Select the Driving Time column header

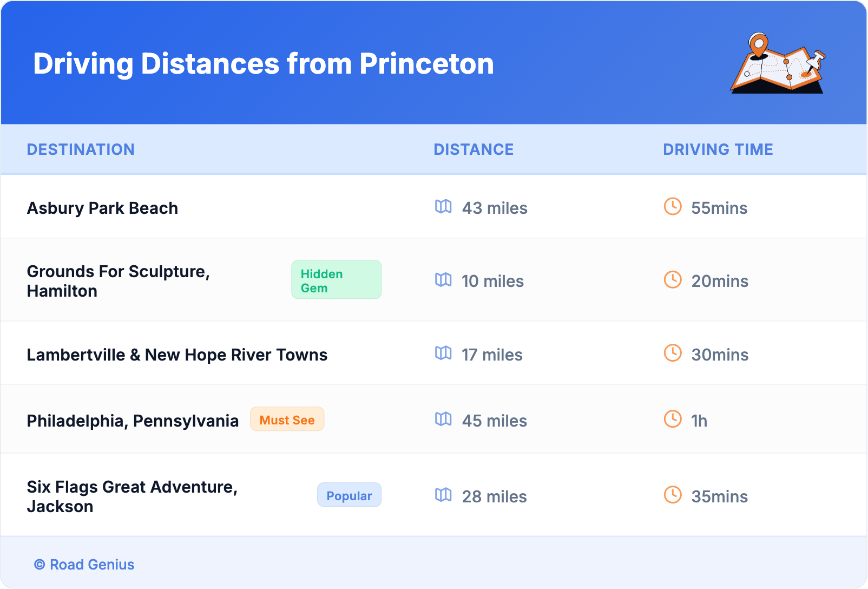[x=718, y=149]
